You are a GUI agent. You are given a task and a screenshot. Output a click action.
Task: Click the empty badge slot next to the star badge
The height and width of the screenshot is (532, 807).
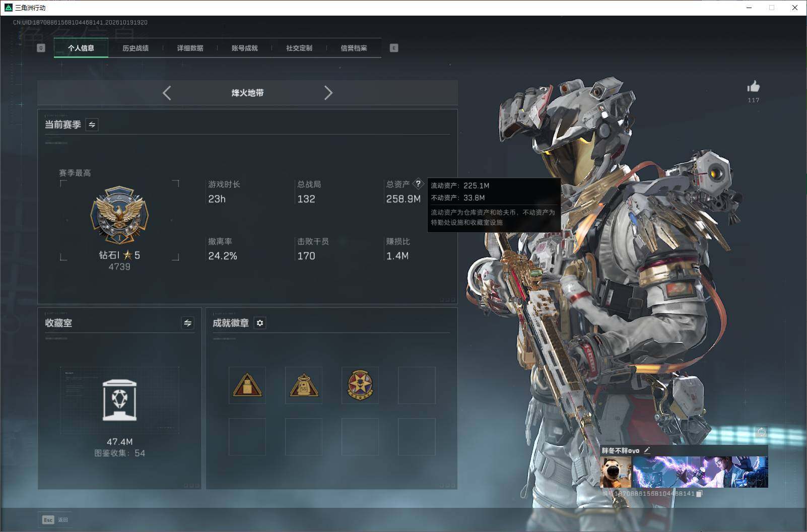[x=417, y=385]
